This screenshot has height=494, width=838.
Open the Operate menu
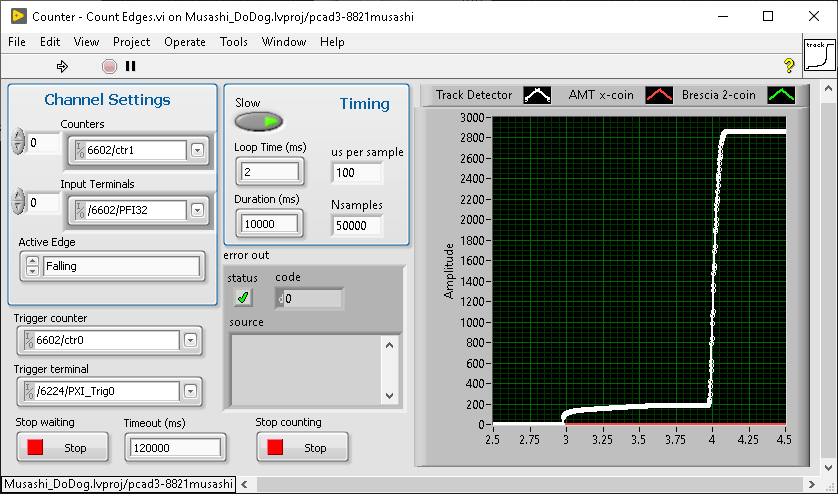point(184,42)
